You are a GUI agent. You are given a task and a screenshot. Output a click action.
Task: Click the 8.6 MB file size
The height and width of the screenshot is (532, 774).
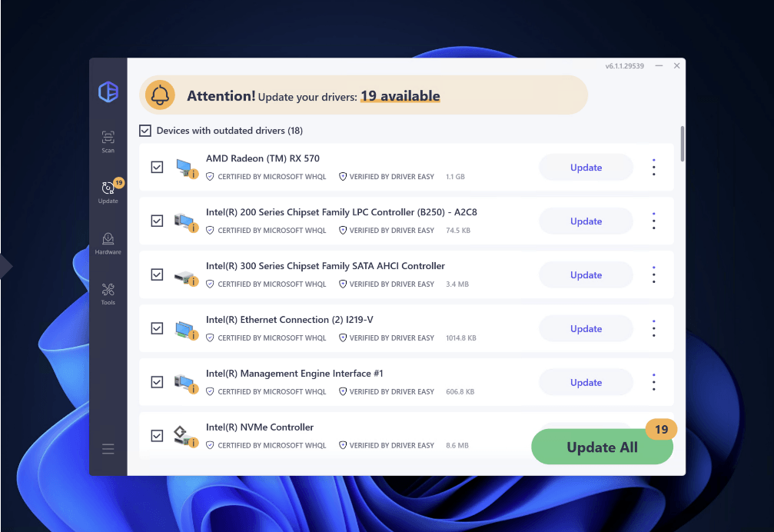(x=457, y=446)
